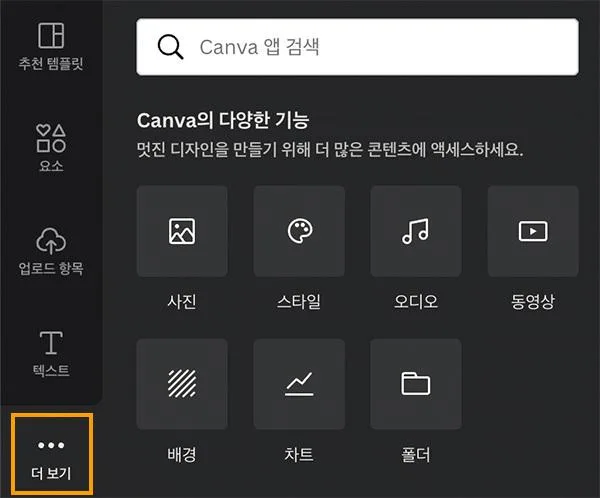Open the 업로드 항목 uploads panel

pyautogui.click(x=51, y=251)
